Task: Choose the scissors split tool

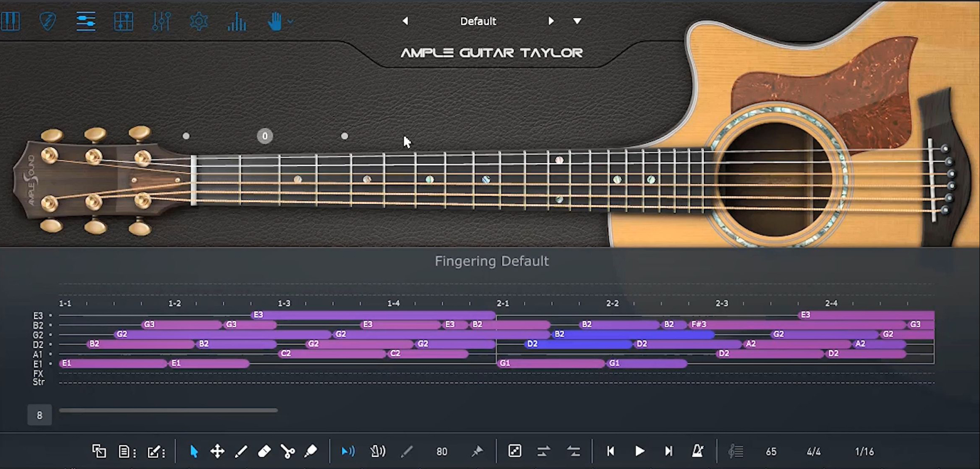Action: click(288, 452)
